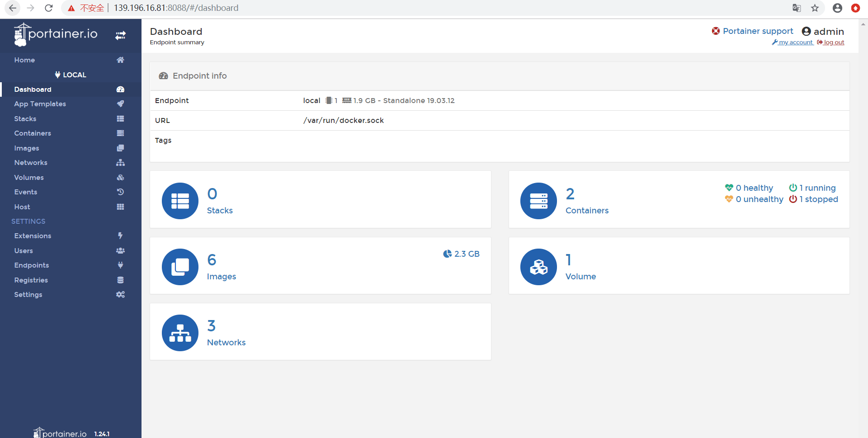Image resolution: width=868 pixels, height=438 pixels.
Task: Click the Endpoints plug icon
Action: (120, 265)
